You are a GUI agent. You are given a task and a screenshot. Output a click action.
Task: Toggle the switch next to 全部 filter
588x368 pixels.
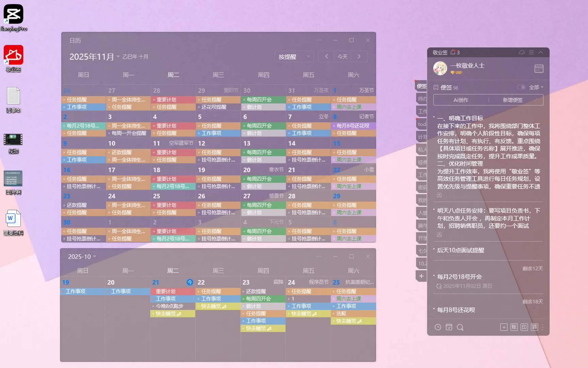[x=521, y=87]
